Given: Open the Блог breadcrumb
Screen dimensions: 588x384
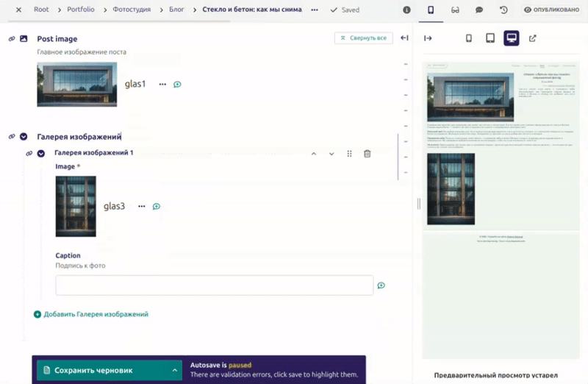Looking at the screenshot, I should coord(176,10).
